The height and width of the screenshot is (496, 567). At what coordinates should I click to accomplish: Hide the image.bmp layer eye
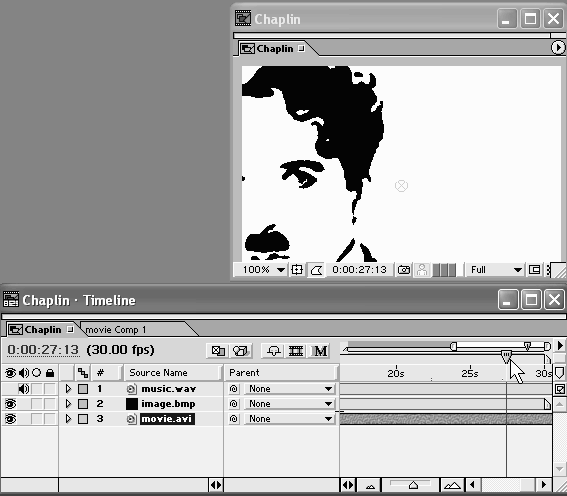[10, 404]
